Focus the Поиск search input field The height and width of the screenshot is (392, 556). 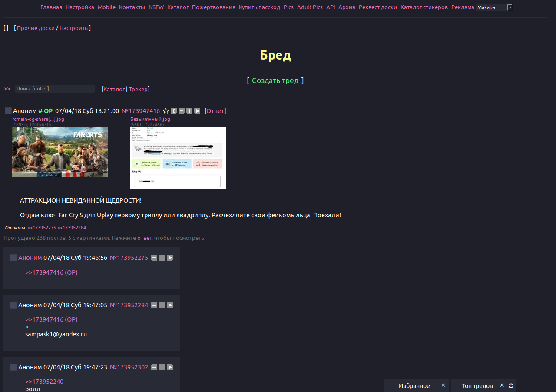coord(55,89)
